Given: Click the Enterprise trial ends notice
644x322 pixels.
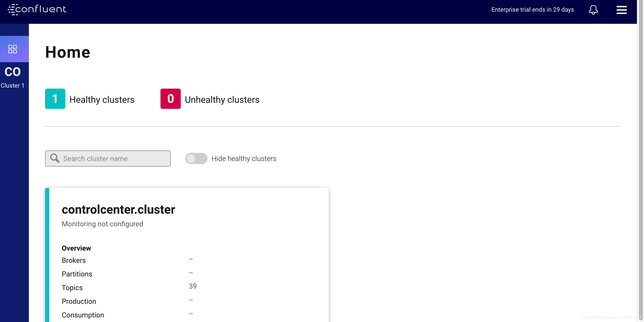Looking at the screenshot, I should coord(532,10).
